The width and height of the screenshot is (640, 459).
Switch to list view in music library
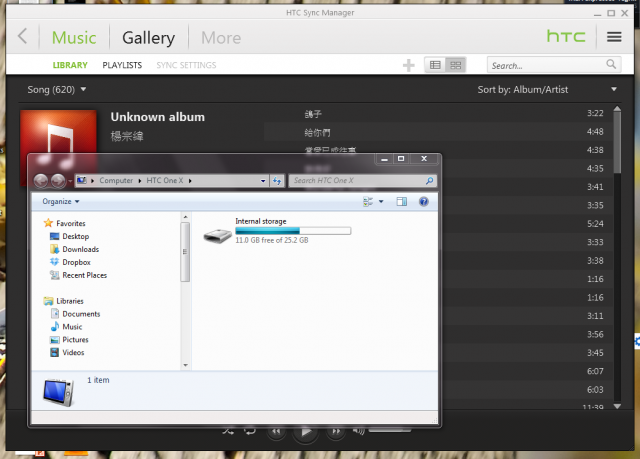(x=435, y=65)
